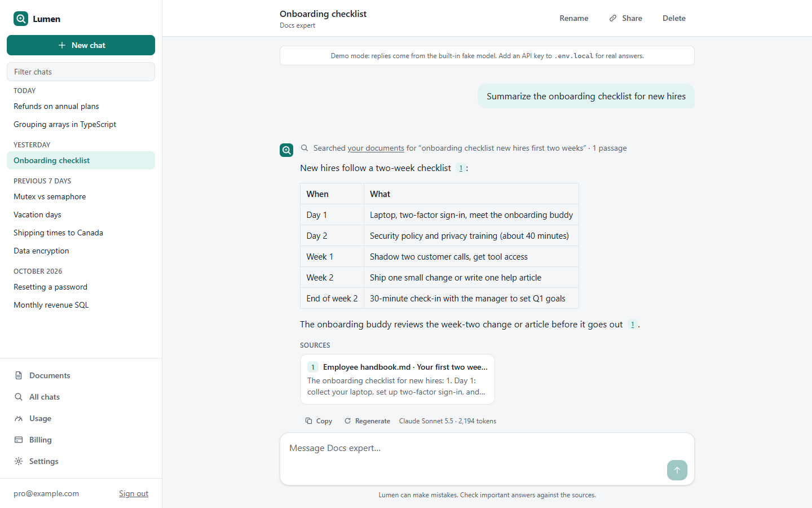Focus the Filter chats field
Image resolution: width=812 pixels, height=508 pixels.
pyautogui.click(x=81, y=72)
